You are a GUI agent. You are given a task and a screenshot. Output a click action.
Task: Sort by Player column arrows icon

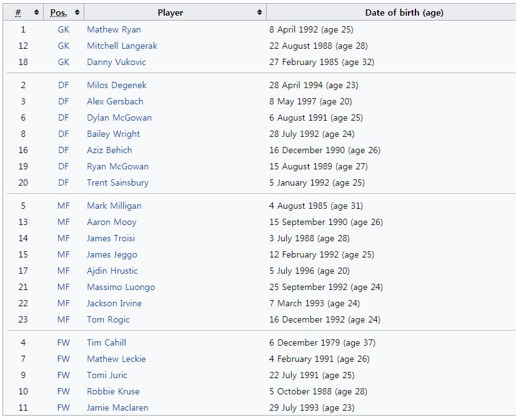click(259, 12)
